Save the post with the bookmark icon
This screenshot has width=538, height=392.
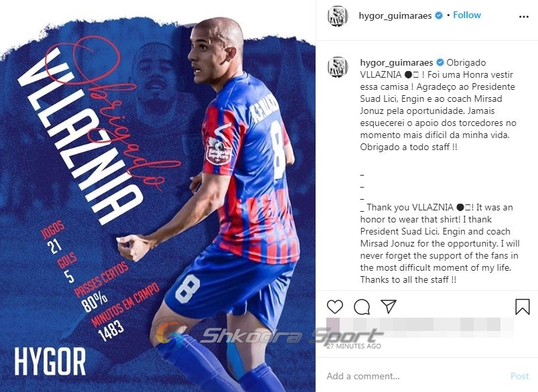coord(522,306)
